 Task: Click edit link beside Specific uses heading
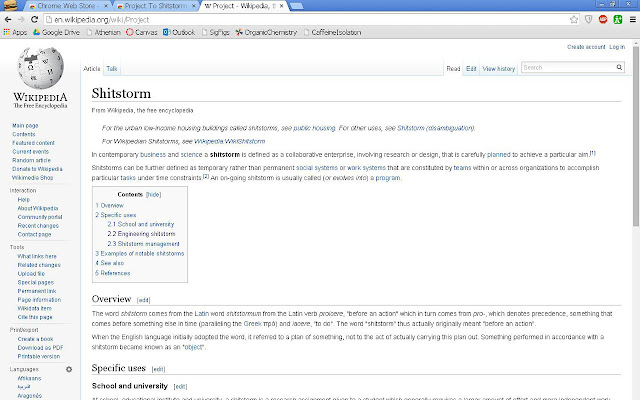tap(158, 369)
